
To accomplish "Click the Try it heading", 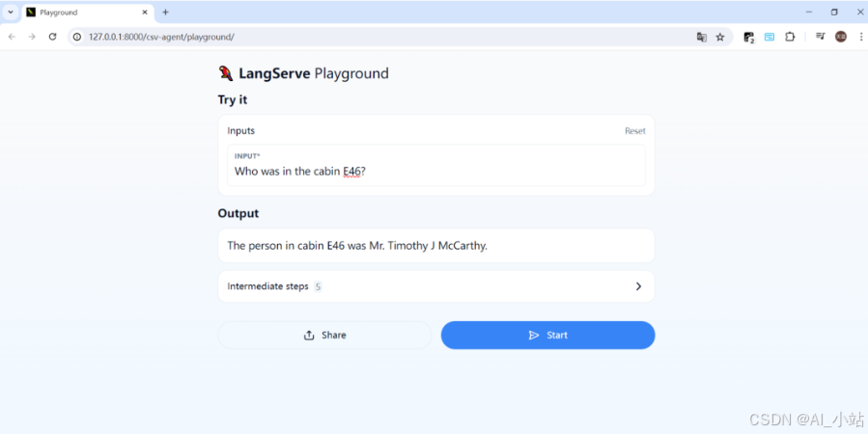I will tap(233, 100).
